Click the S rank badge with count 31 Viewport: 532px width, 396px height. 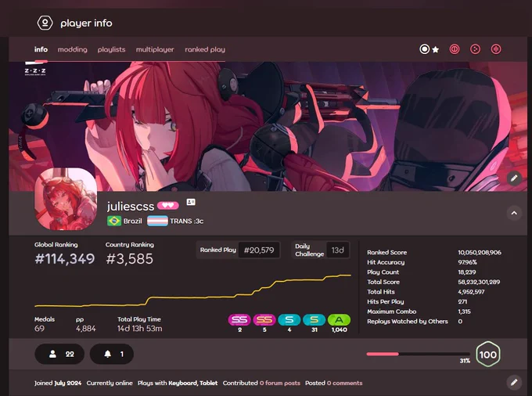point(315,319)
